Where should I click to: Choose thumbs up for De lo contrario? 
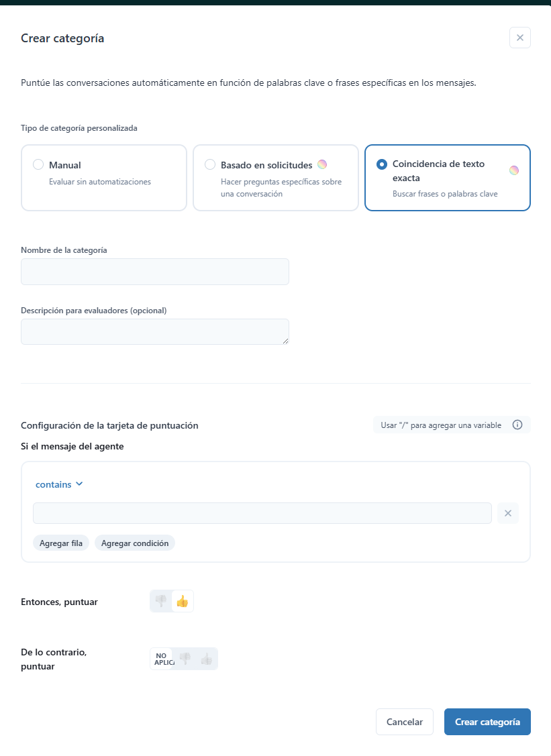pos(207,659)
